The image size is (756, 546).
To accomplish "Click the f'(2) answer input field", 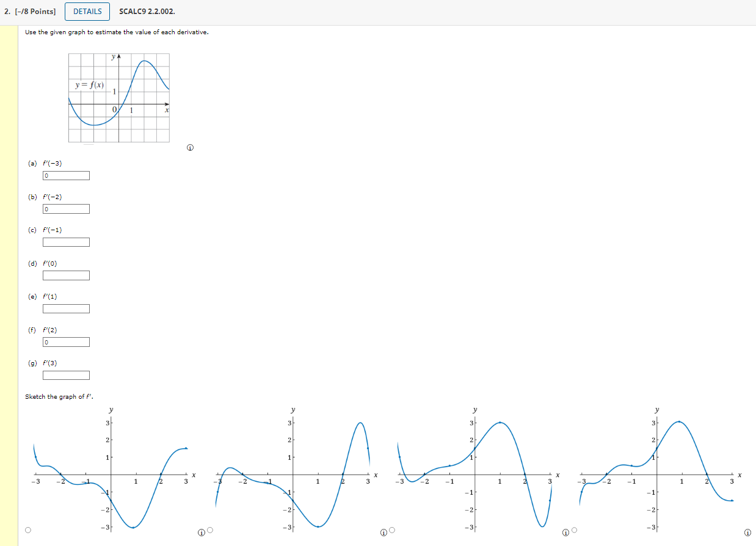I will click(x=65, y=341).
